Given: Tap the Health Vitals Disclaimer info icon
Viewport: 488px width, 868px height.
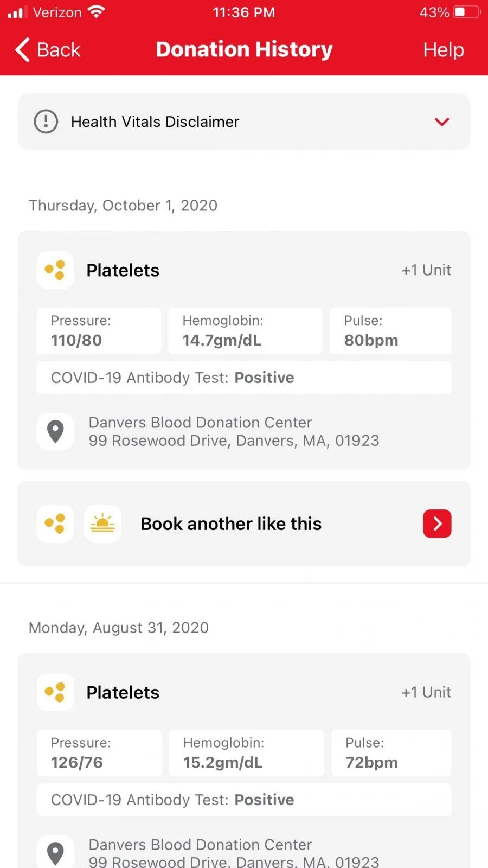Looking at the screenshot, I should point(46,122).
